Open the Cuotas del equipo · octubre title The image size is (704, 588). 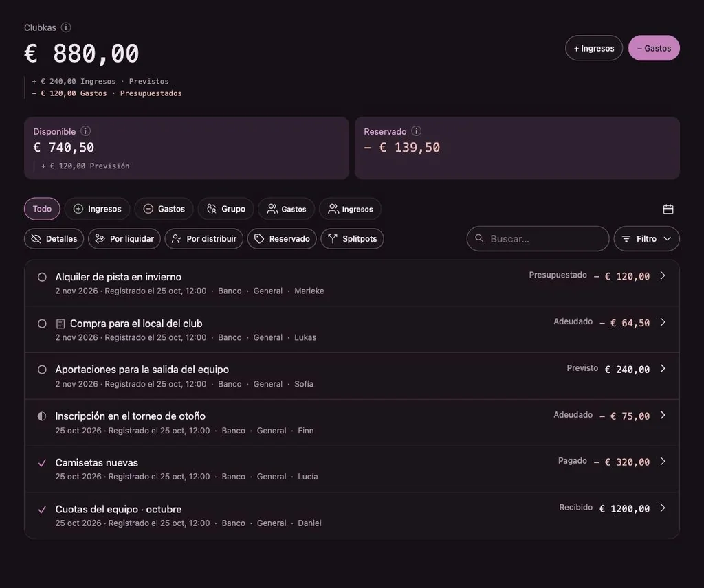[x=118, y=510]
